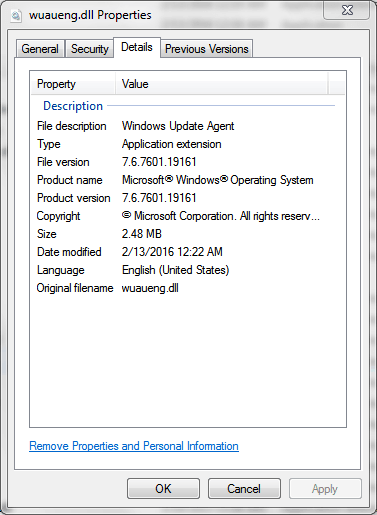Click the file icon in title bar

[16, 16]
